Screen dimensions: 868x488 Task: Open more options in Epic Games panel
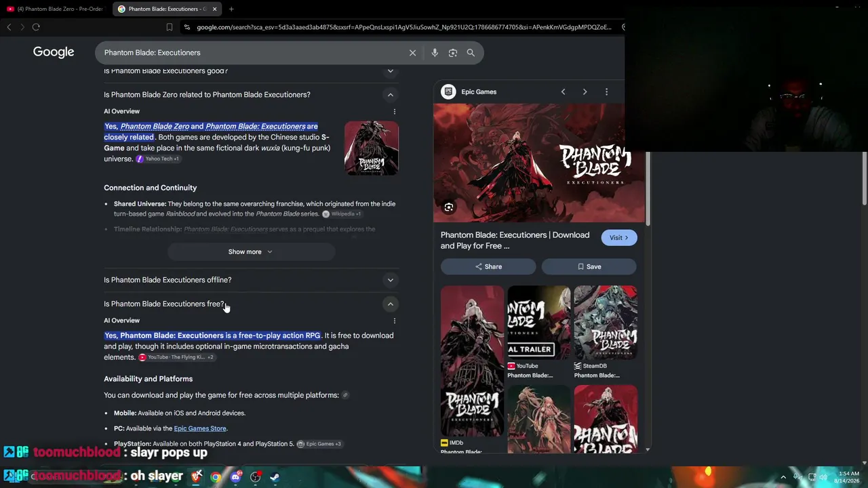coord(606,92)
